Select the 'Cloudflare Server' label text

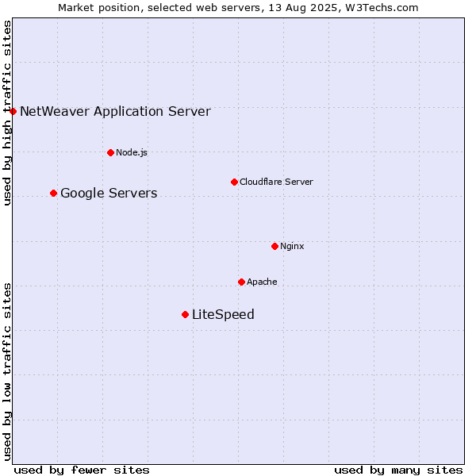point(276,182)
